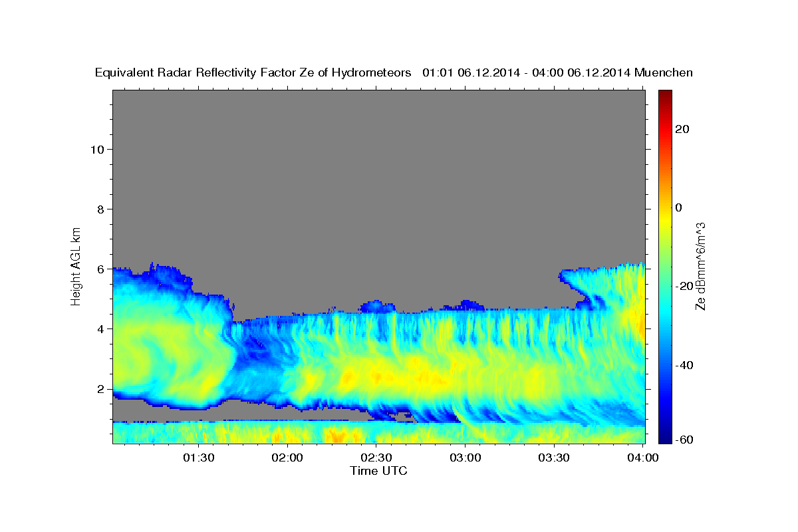Click the '03:00' time tick label
798x532 pixels.
(465, 458)
